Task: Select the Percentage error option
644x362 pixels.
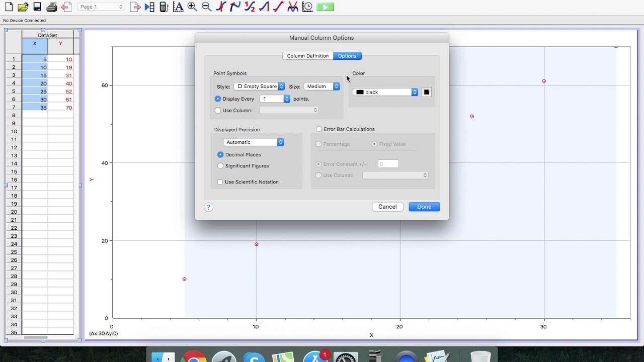Action: 318,144
